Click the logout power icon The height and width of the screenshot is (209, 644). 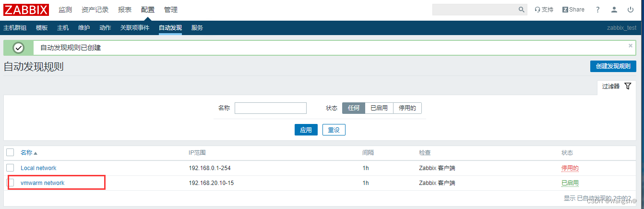631,10
